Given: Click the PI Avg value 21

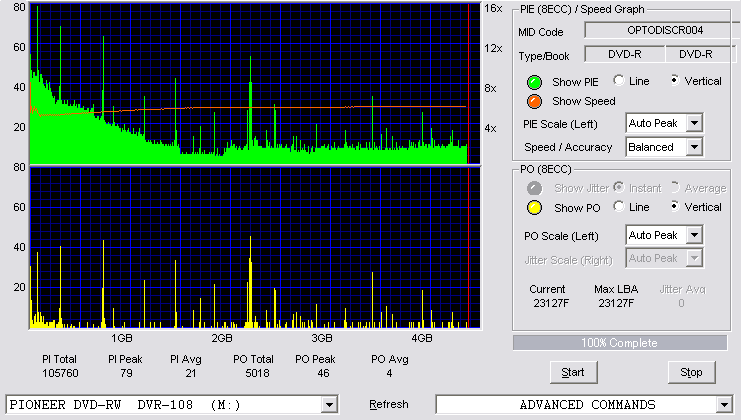Looking at the screenshot, I should pos(190,373).
